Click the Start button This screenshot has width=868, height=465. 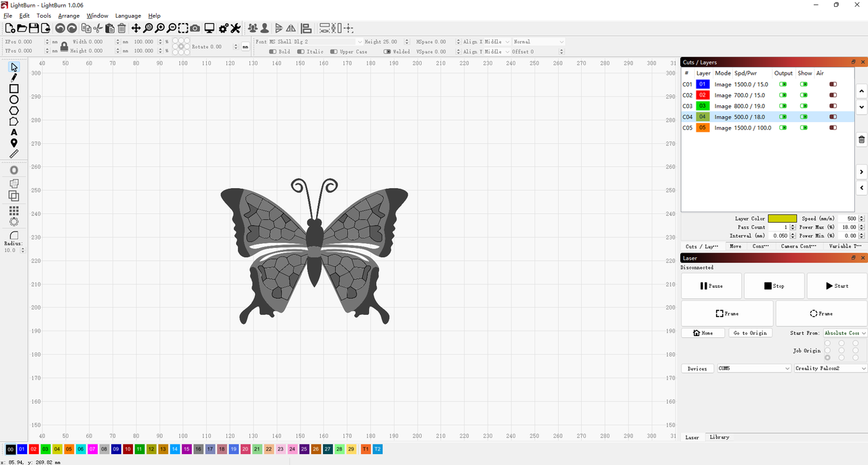(x=837, y=286)
